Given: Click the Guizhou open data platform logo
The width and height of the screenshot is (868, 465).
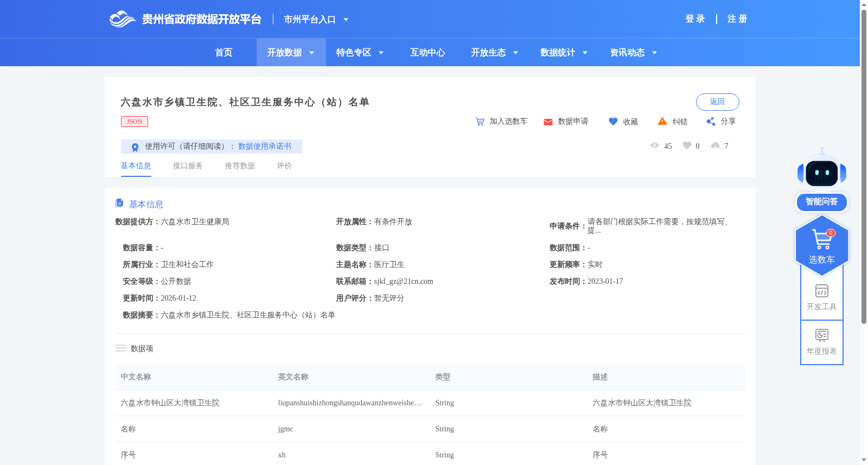Looking at the screenshot, I should point(185,19).
